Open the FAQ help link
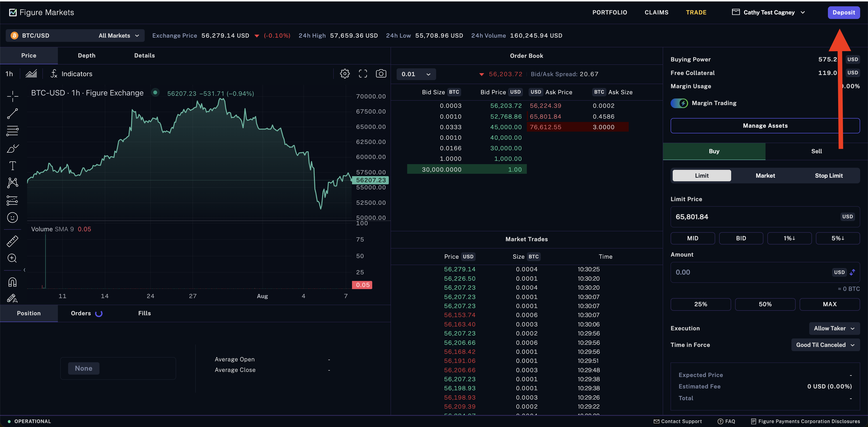The height and width of the screenshot is (427, 868). tap(726, 421)
